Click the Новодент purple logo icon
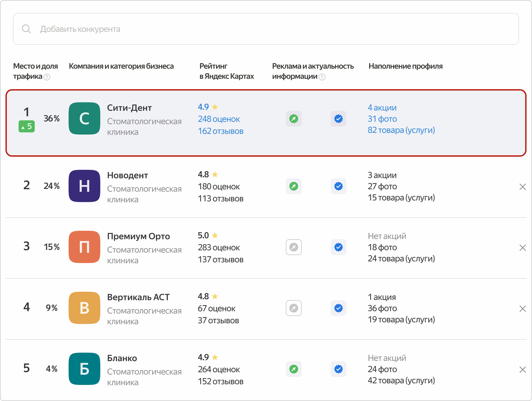Viewport: 532px width, 401px height. tap(84, 186)
